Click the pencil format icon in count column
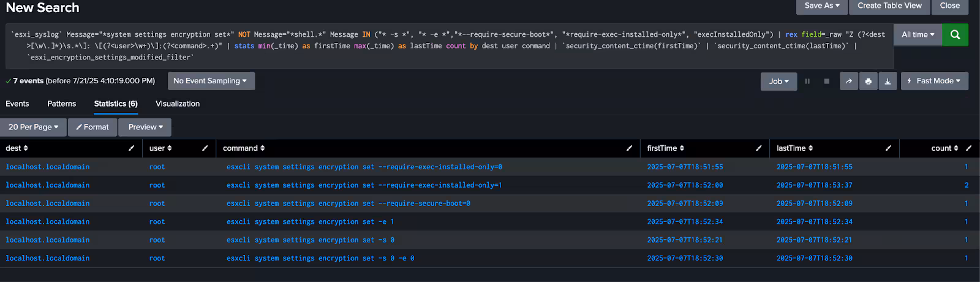This screenshot has width=980, height=282. [968, 148]
